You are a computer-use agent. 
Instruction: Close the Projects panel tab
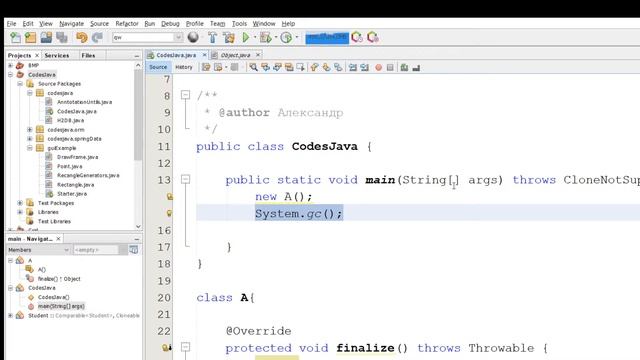(x=37, y=55)
